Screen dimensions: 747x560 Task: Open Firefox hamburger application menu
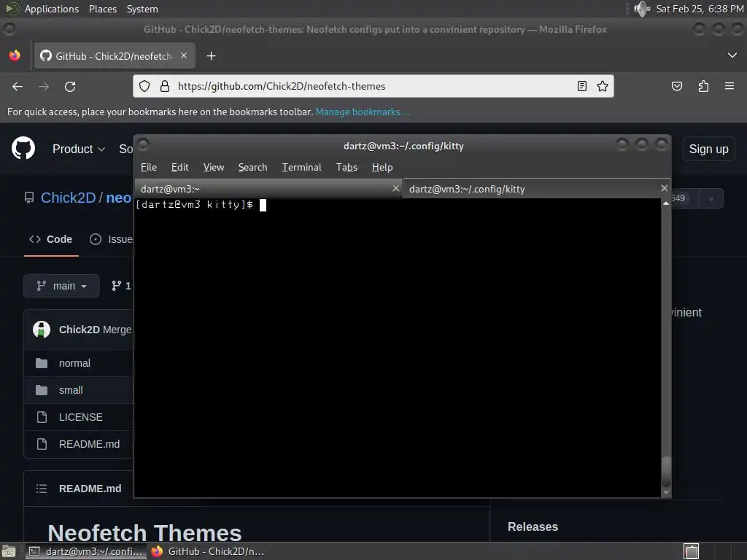click(729, 86)
